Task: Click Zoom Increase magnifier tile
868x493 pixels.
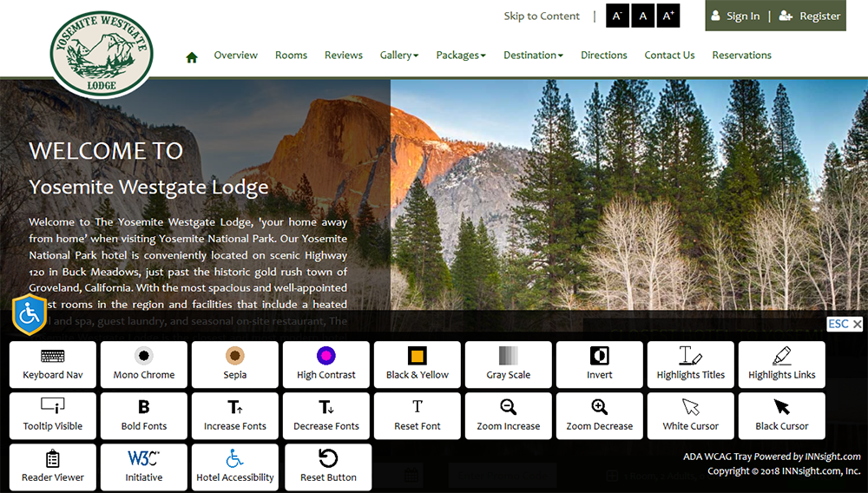Action: click(x=508, y=416)
